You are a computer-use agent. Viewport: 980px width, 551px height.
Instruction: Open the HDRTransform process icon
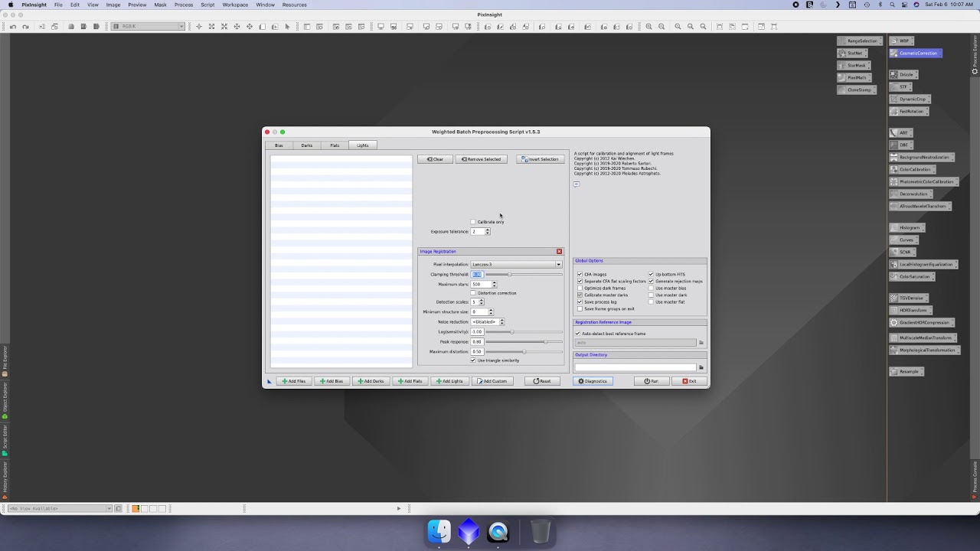pyautogui.click(x=910, y=310)
